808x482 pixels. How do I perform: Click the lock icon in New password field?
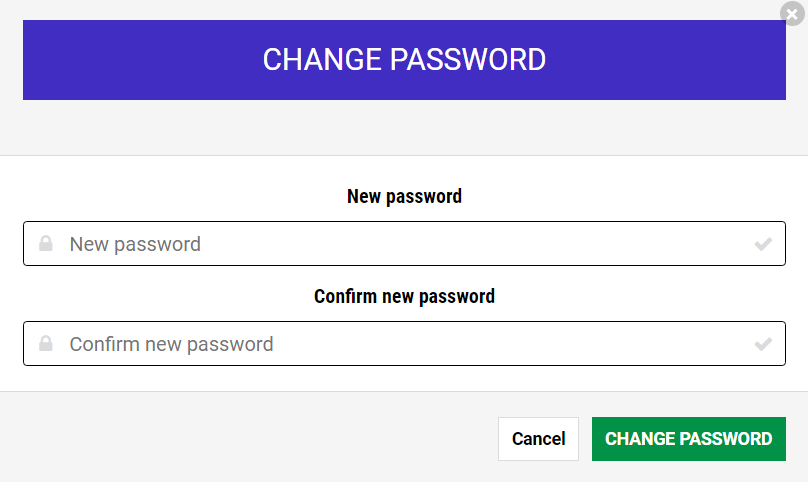[x=46, y=243]
